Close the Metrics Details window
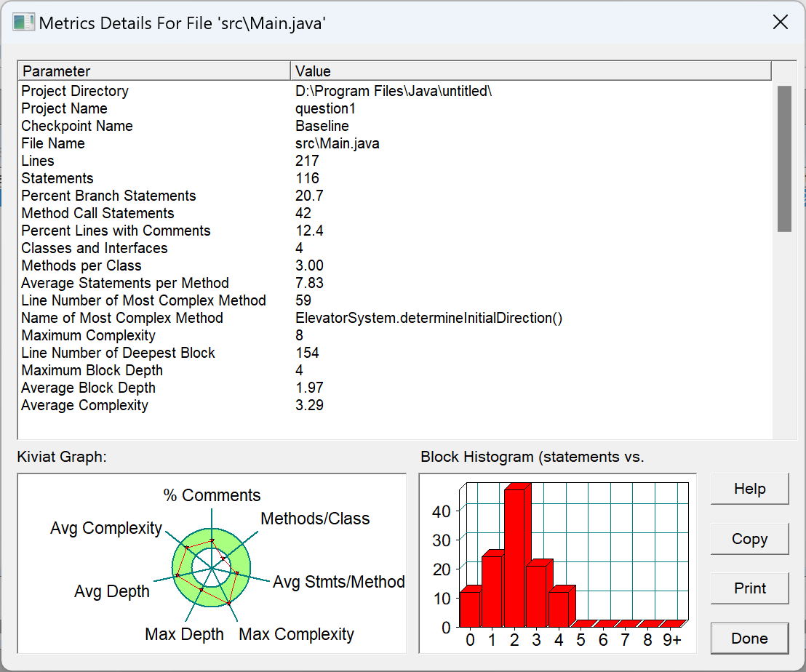The image size is (806, 672). (x=781, y=22)
